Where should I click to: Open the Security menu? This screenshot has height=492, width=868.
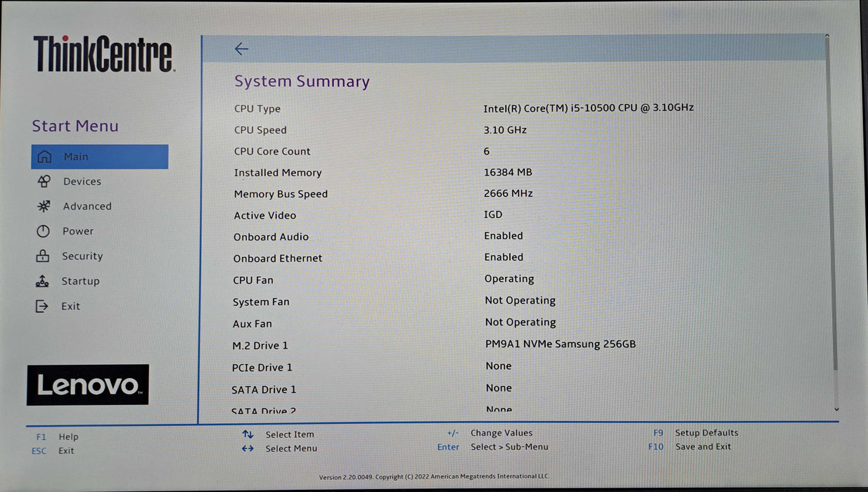click(x=82, y=257)
